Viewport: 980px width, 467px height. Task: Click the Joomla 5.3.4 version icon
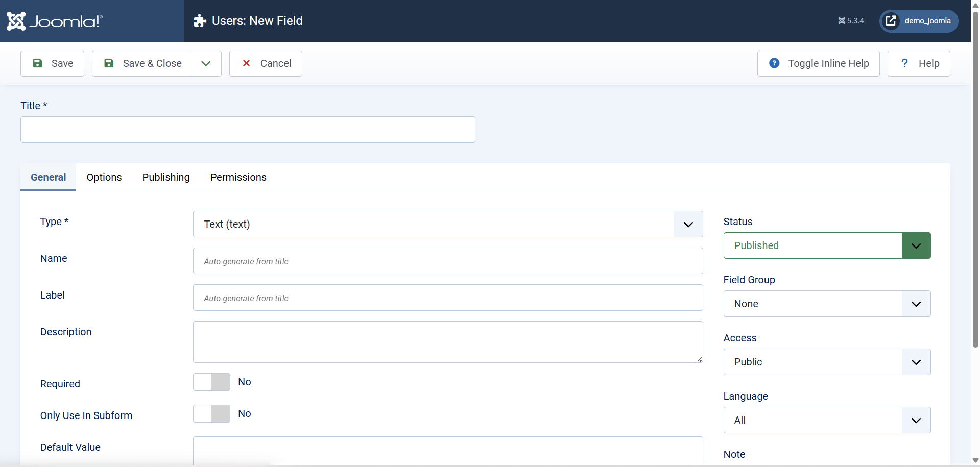(842, 21)
